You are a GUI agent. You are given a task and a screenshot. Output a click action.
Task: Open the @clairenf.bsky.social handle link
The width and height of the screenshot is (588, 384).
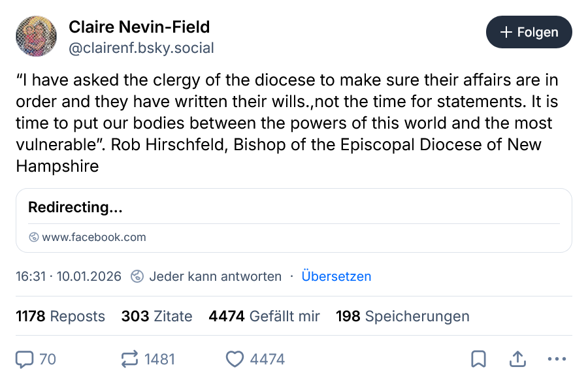(141, 48)
